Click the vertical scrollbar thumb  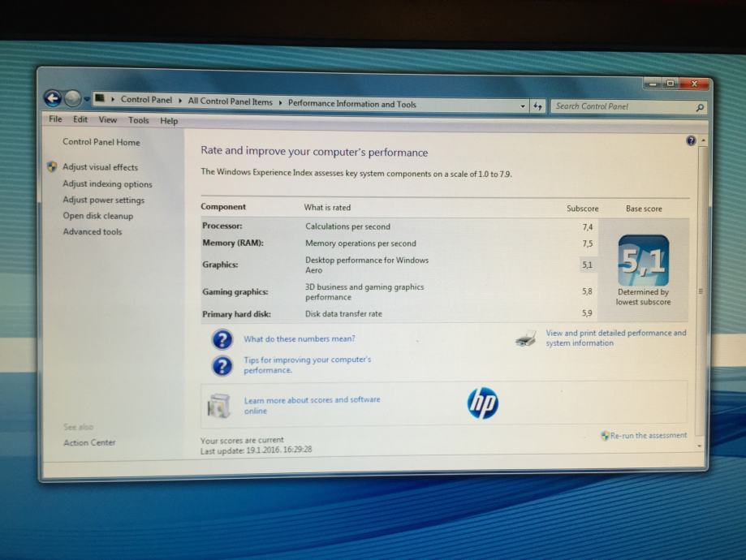pos(700,291)
